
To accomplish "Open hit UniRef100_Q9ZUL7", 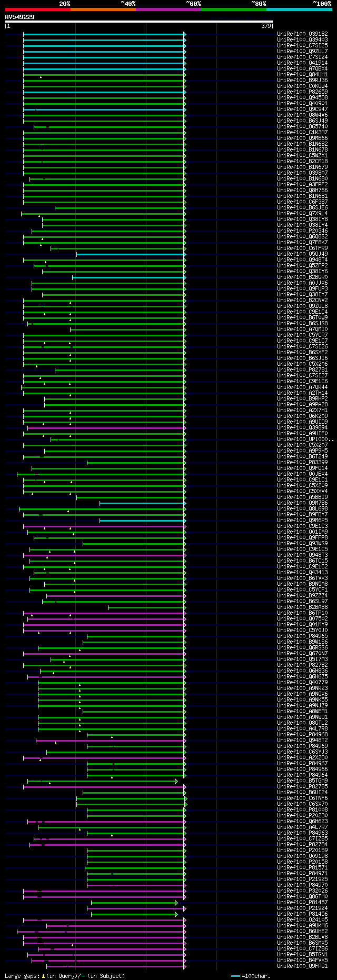I will click(x=302, y=52).
